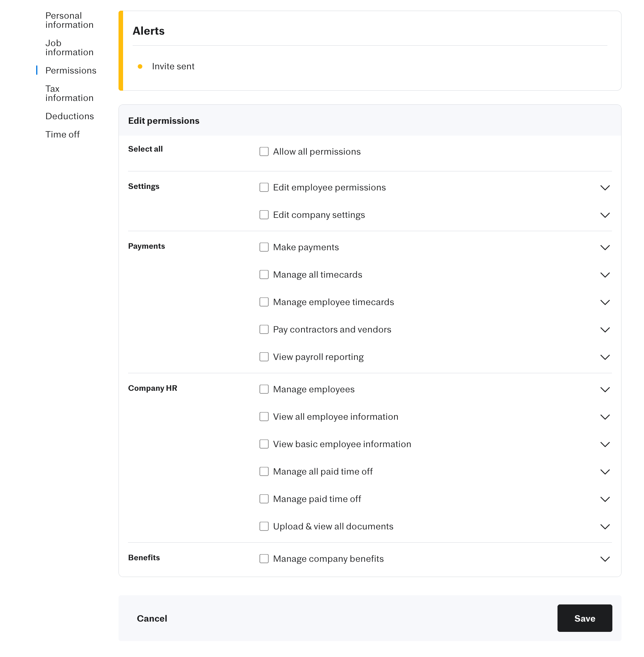Screen dimensions: 644x657
Task: Save the permission changes
Action: click(585, 618)
